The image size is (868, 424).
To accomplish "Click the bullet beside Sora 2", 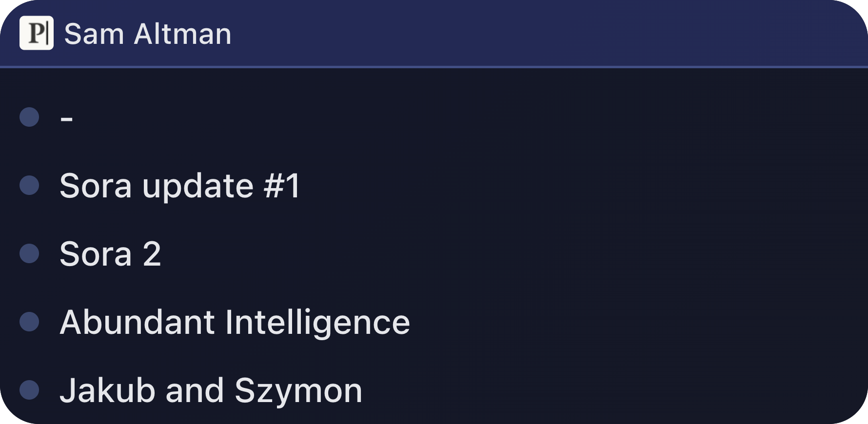I will [29, 253].
